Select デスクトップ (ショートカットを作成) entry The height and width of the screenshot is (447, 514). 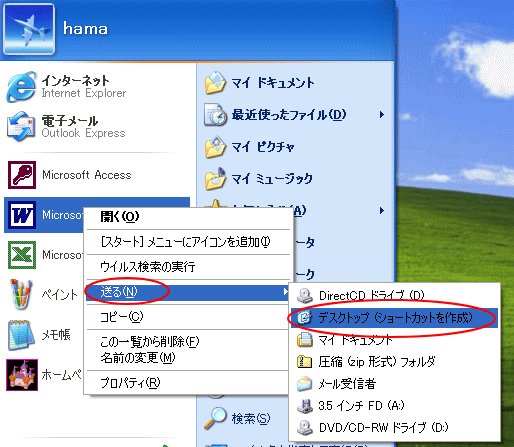[394, 318]
